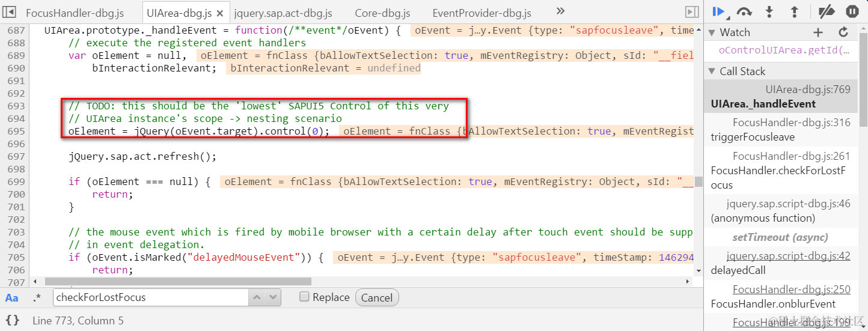
Task: Open jquery.sap.script-dbg.js:46 source link
Action: 788,204
